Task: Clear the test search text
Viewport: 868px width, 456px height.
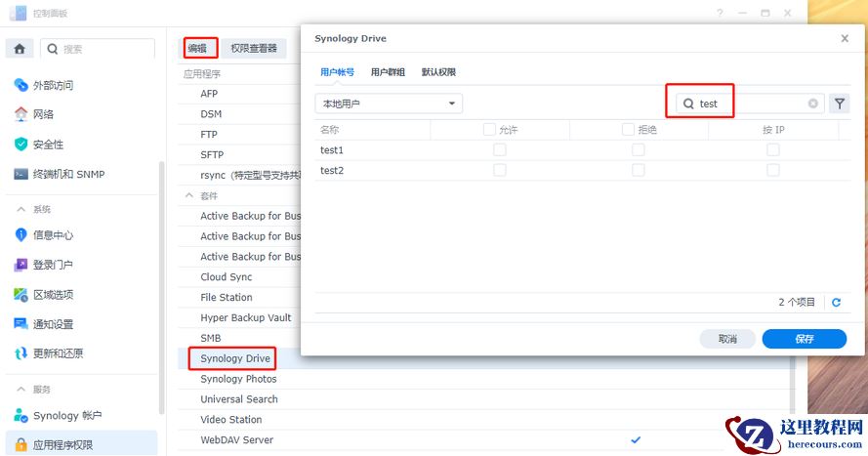Action: tap(812, 104)
